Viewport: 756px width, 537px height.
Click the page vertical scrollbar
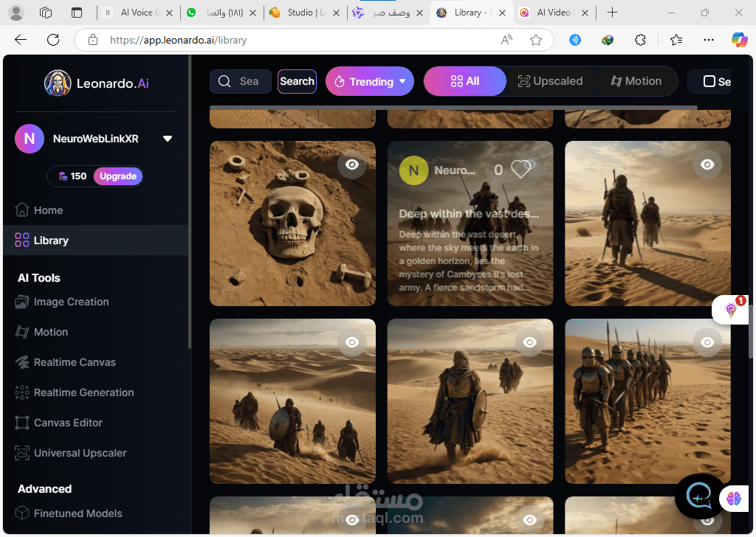pos(751,333)
